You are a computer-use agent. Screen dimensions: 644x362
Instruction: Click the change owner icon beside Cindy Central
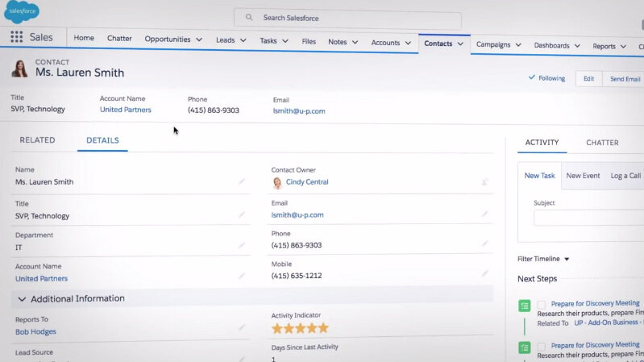[x=484, y=182]
